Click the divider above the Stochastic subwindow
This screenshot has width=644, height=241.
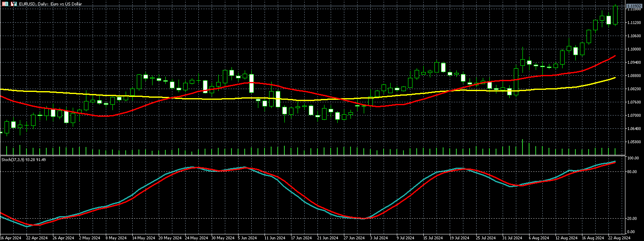[x=314, y=156]
